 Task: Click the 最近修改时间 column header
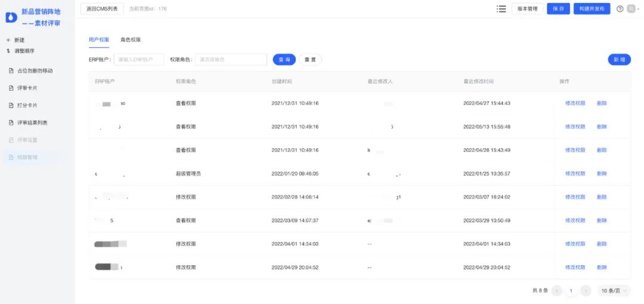point(478,81)
